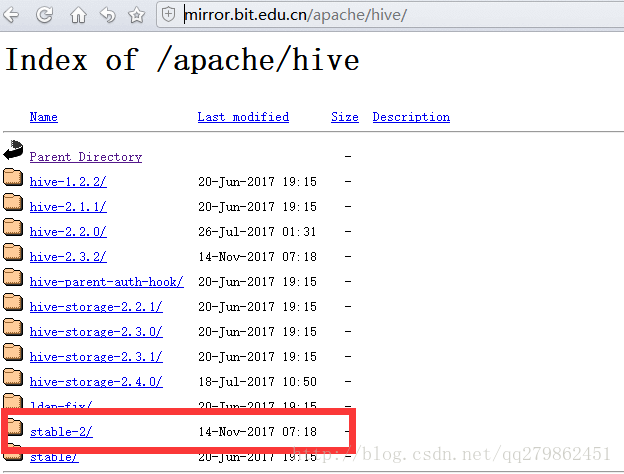Click the shield icon in address bar
Screen dimensions: 624x474
168,15
